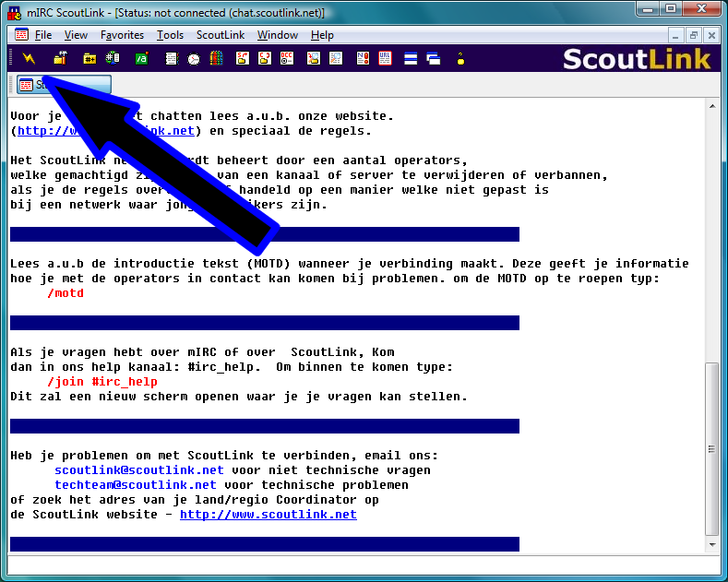728x582 pixels.
Task: Click the vertical scrollbar thumb
Action: pyautogui.click(x=712, y=448)
